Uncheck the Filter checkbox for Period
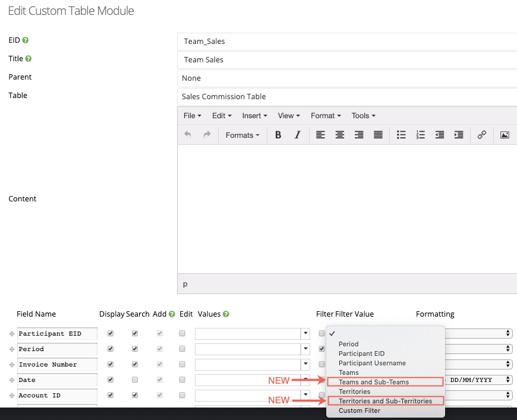The height and width of the screenshot is (420, 517). (x=321, y=349)
